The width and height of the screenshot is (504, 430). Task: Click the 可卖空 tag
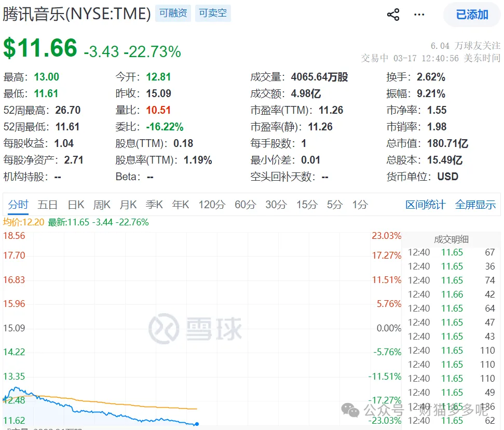213,13
